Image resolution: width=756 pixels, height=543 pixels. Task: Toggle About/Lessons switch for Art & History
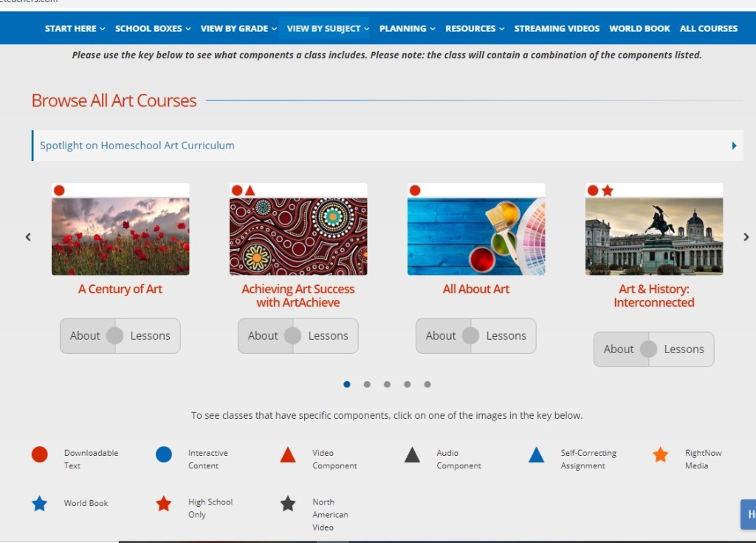[x=649, y=349]
